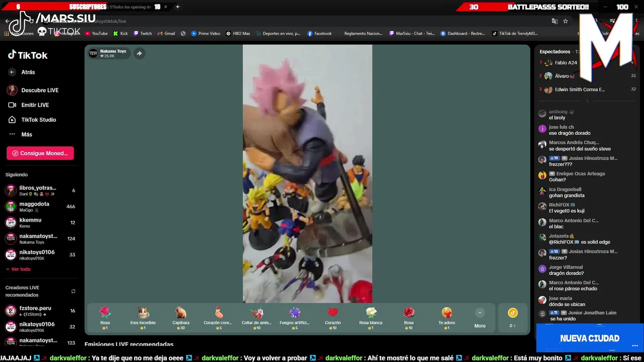
Task: Click the Espectadores header
Action: (555, 52)
